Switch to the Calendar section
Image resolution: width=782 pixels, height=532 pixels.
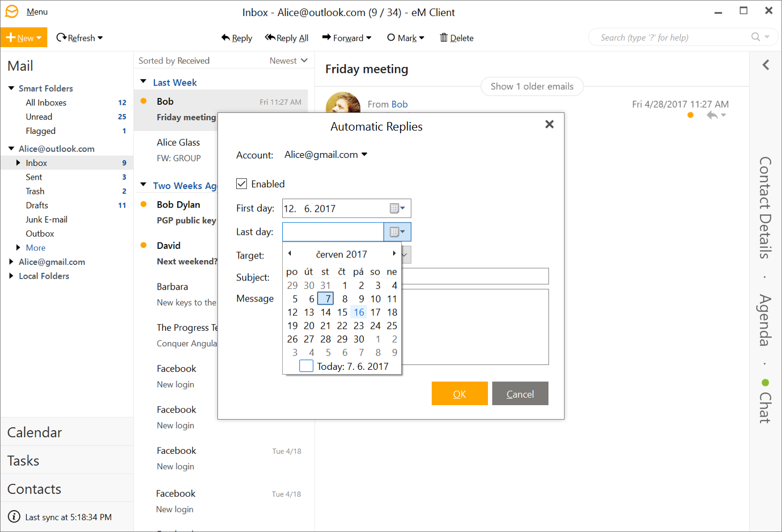click(x=67, y=432)
